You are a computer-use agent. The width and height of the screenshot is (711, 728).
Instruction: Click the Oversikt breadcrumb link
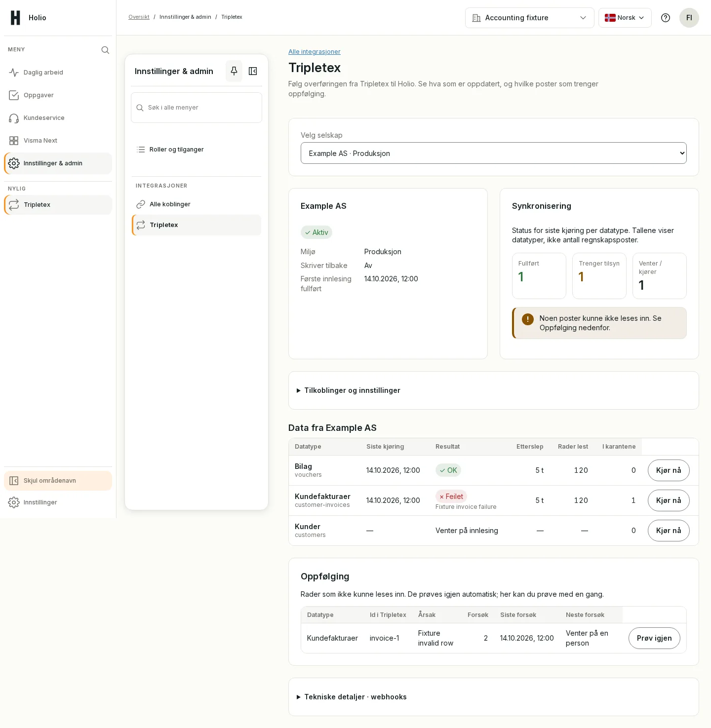coord(139,17)
